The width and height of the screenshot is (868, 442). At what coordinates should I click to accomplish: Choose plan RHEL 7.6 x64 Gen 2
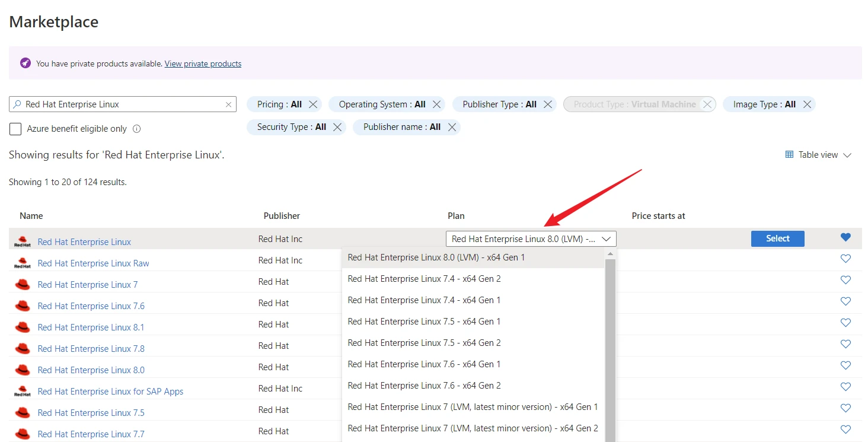(473, 386)
